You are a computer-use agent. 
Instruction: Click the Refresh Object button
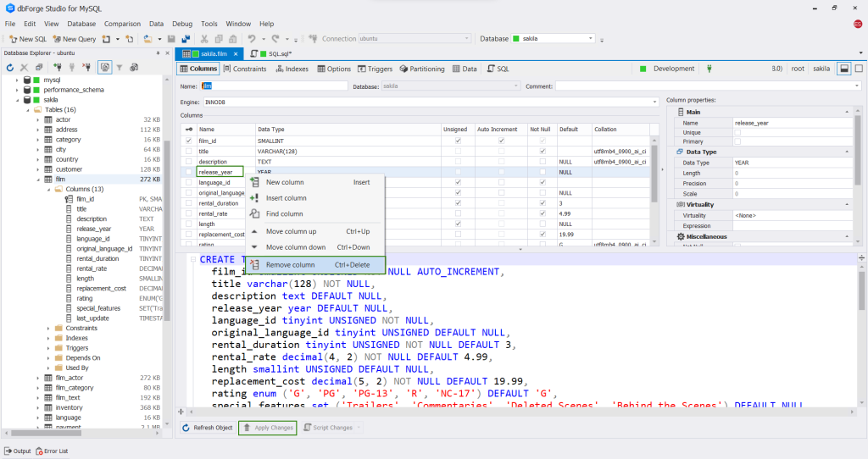point(208,428)
